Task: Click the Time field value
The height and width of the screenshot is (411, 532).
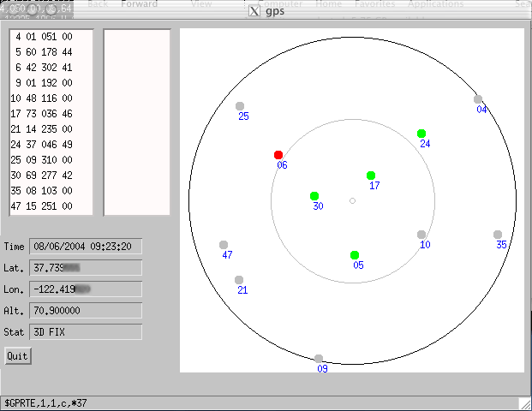Action: [86, 247]
